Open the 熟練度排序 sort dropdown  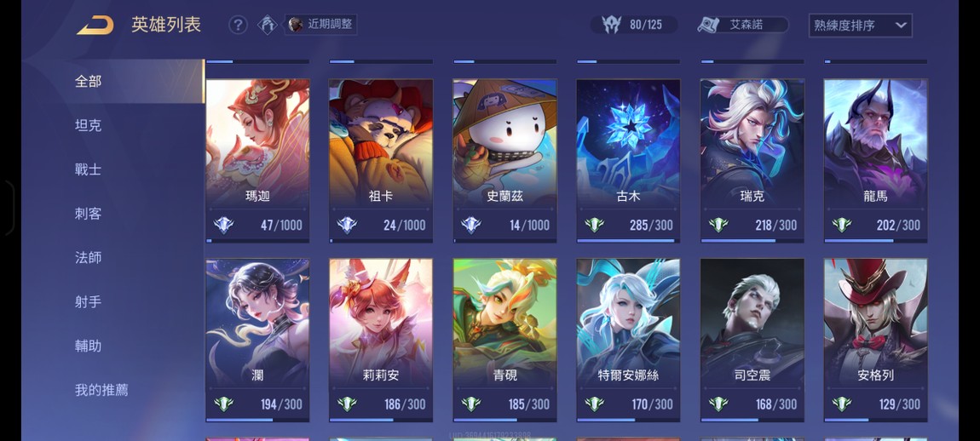pyautogui.click(x=860, y=26)
